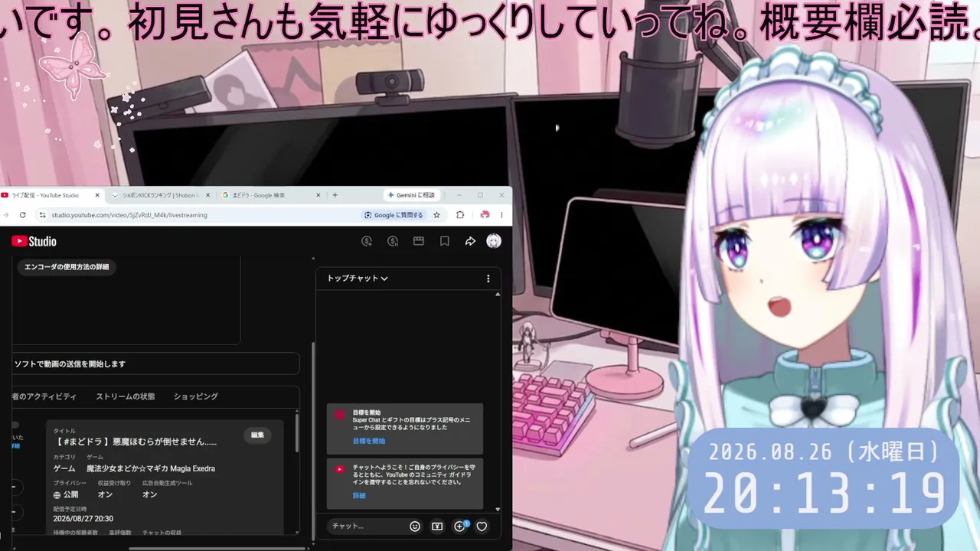Screen dimensions: 980x551
Task: Click the ゲーム category value
Action: 64,468
